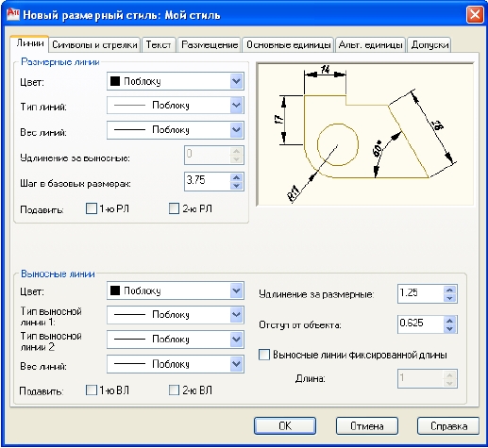Toggle suppress 2-ю РЛ checkbox
The width and height of the screenshot is (488, 448).
tap(174, 208)
